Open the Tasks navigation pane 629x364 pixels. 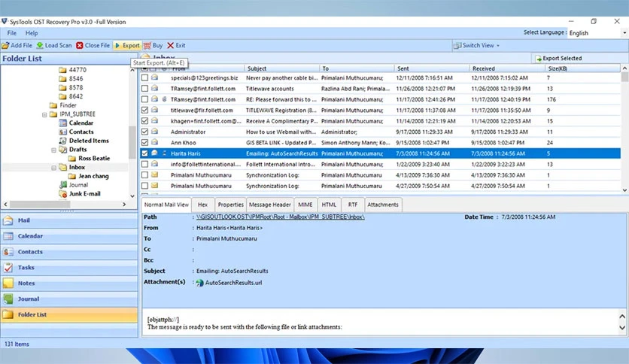tap(69, 268)
